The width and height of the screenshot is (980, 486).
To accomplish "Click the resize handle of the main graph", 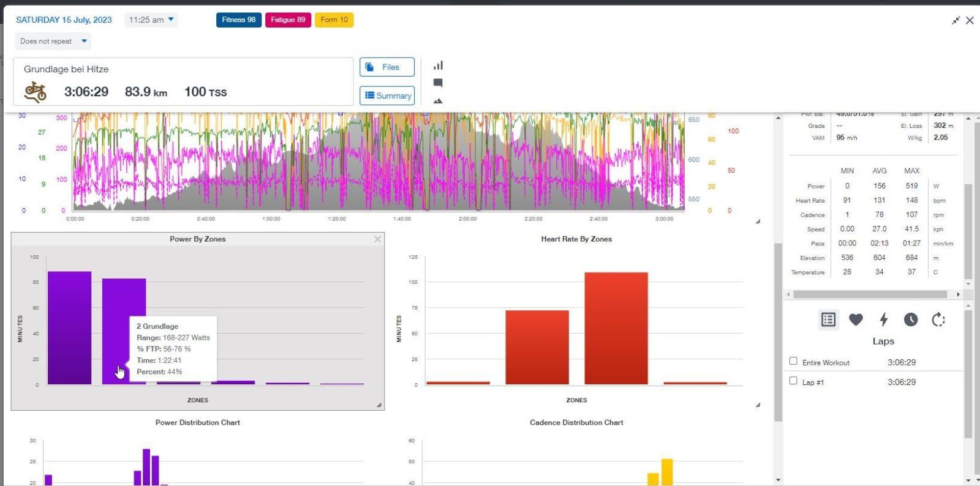I will click(758, 222).
